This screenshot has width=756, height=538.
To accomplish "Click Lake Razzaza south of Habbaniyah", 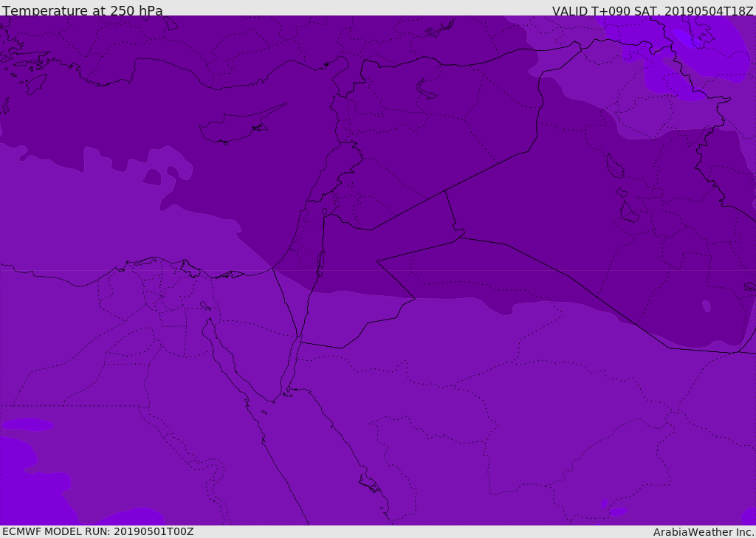I will pyautogui.click(x=629, y=212).
